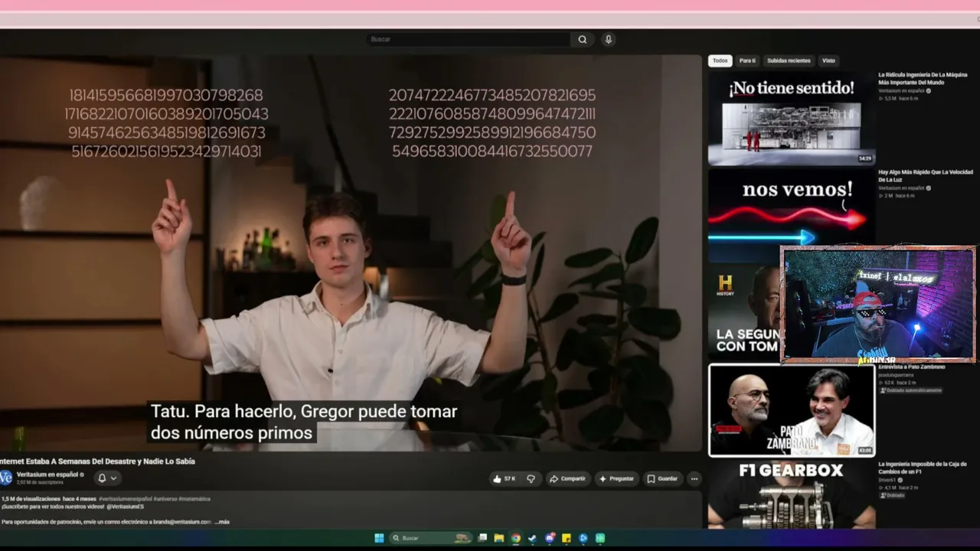Screen dimensions: 980x551
Task: Open the "nos vemos!" video thumbnail
Action: [x=792, y=215]
